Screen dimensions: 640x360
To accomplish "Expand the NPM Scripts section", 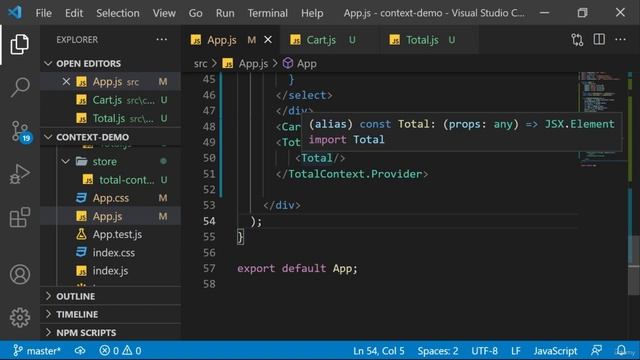I will pyautogui.click(x=48, y=333).
